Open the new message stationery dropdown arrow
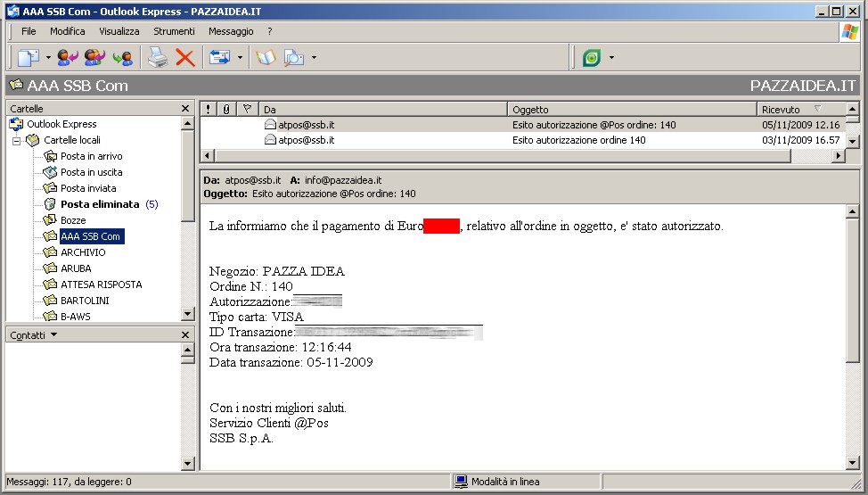Screen dimensions: 868x495 coord(48,57)
